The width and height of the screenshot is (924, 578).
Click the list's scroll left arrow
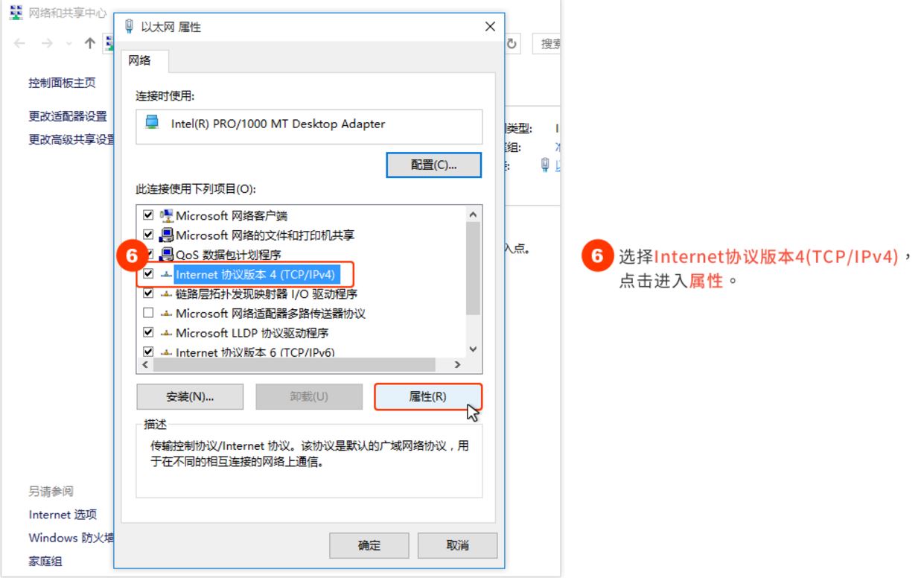click(x=144, y=365)
